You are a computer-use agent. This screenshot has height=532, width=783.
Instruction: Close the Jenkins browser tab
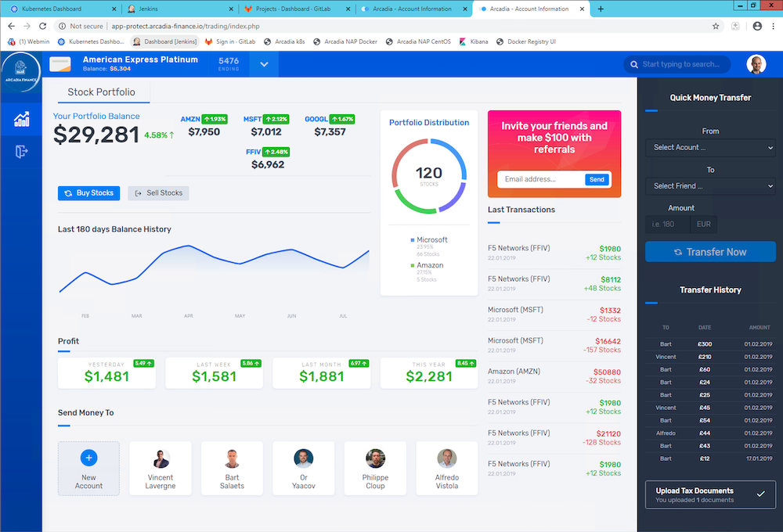point(231,9)
